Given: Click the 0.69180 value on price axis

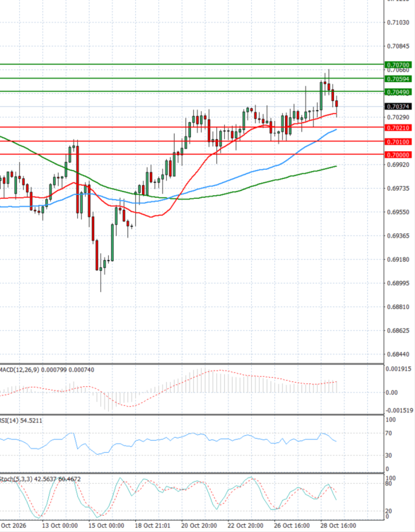Looking at the screenshot, I should [x=398, y=260].
